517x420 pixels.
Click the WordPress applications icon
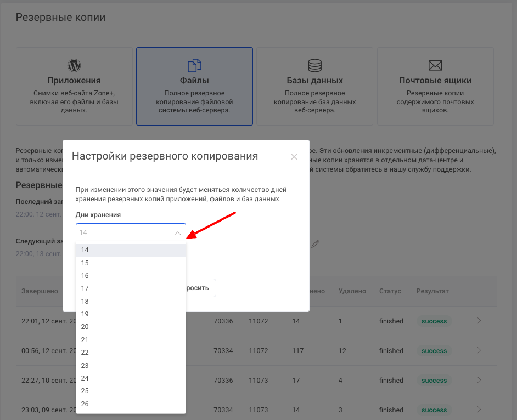tap(74, 65)
